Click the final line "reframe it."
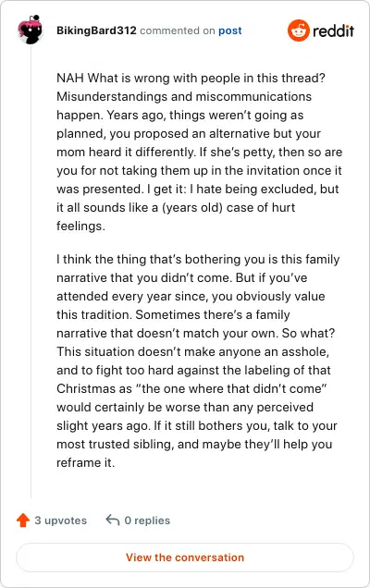Viewport: 370px width, 588px height. point(85,462)
